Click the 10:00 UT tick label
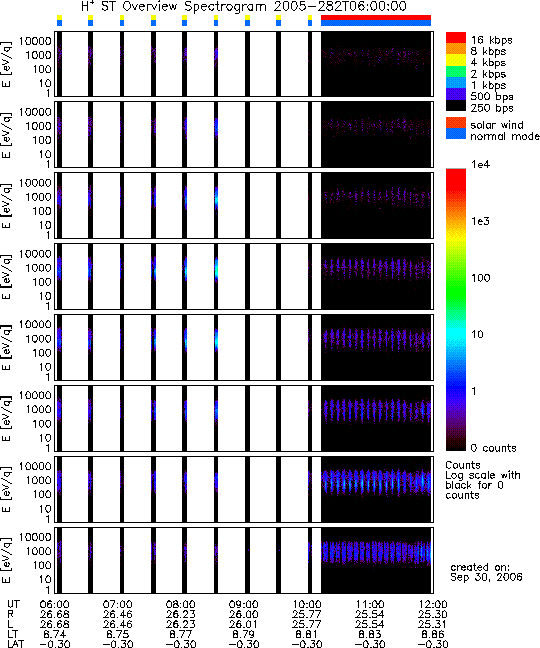 pos(307,605)
